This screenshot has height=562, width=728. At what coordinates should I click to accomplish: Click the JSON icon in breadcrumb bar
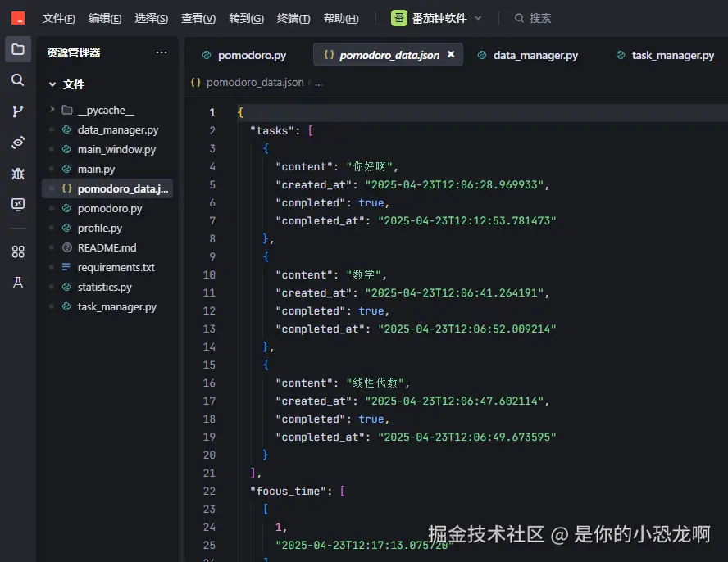[196, 82]
